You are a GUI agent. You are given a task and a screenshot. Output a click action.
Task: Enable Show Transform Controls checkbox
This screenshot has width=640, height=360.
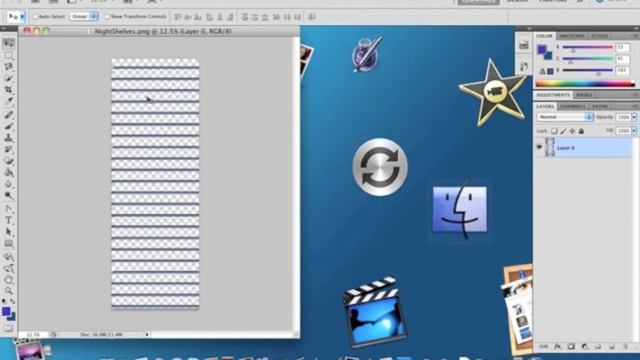pos(107,17)
